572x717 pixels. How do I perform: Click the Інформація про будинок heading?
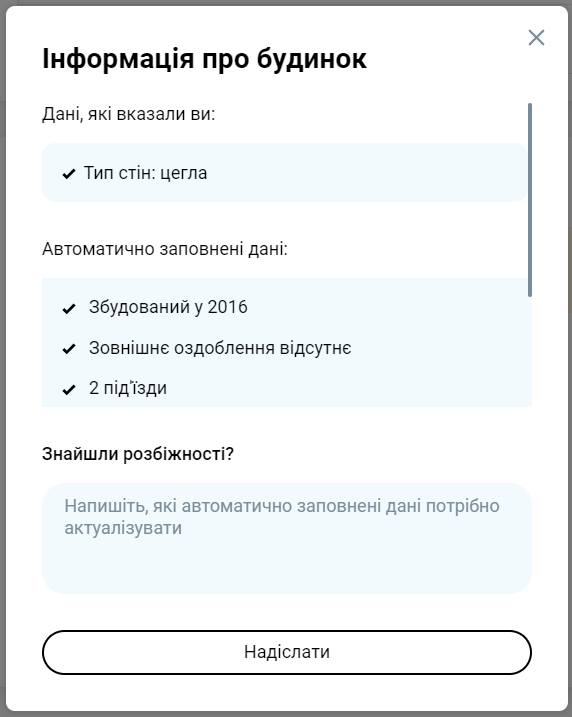click(x=204, y=59)
